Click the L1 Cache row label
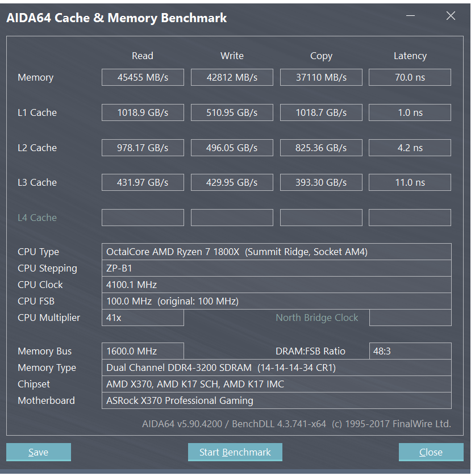The width and height of the screenshot is (475, 476). (37, 112)
